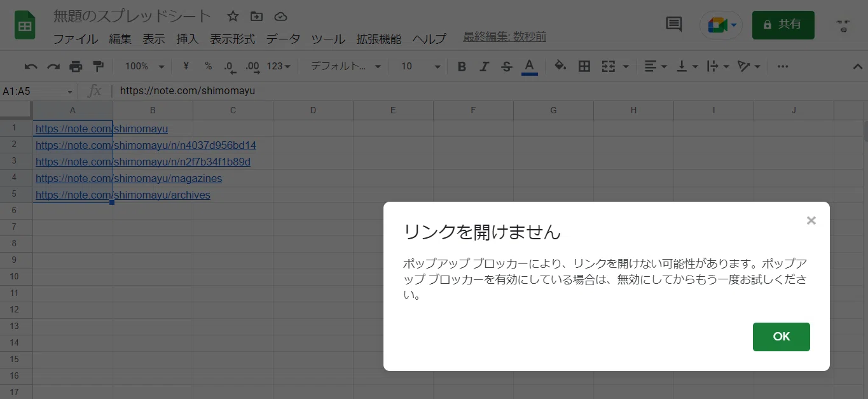Viewport: 868px width, 399px height.
Task: Open the comment history icon
Action: coord(673,25)
